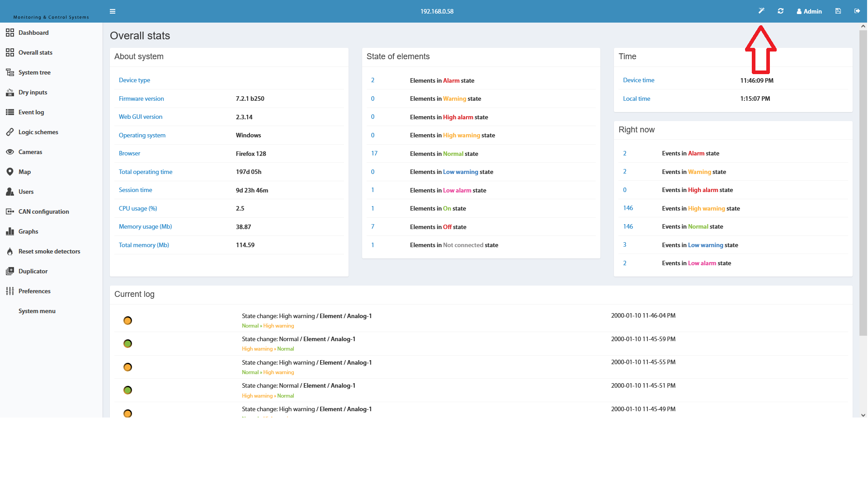
Task: Click the count 7 for Off elements
Action: coord(373,226)
